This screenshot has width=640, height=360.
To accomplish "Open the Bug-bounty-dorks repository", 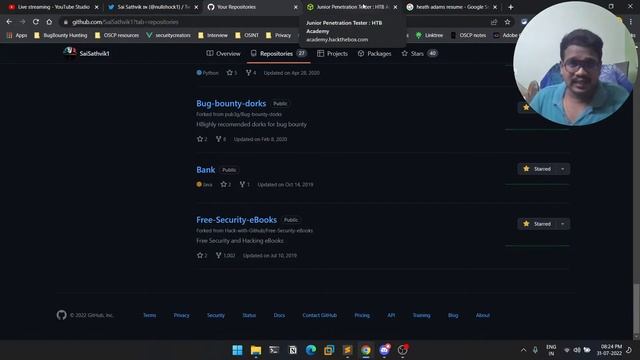I will click(231, 104).
